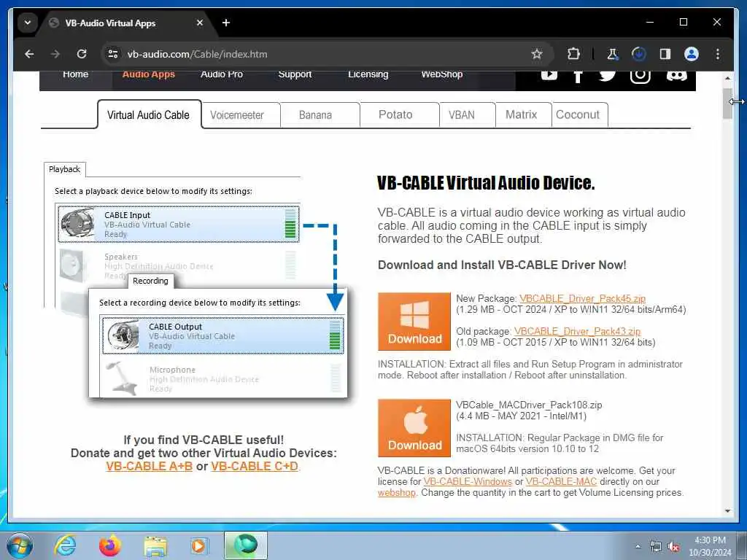
Task: Expand the tab search dropdown arrow
Action: 28,23
